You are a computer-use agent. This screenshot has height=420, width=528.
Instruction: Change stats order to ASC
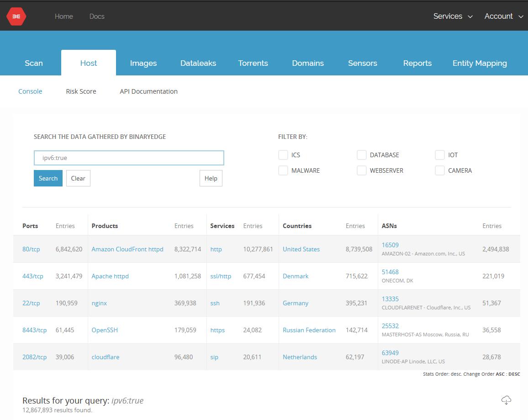tap(500, 374)
